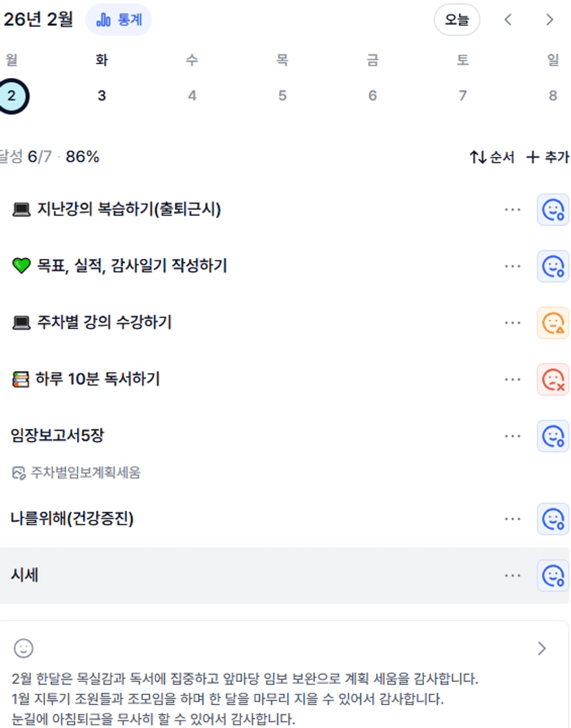Click the 순서 reorder button
Viewport: 571px width, 728px height.
[492, 157]
